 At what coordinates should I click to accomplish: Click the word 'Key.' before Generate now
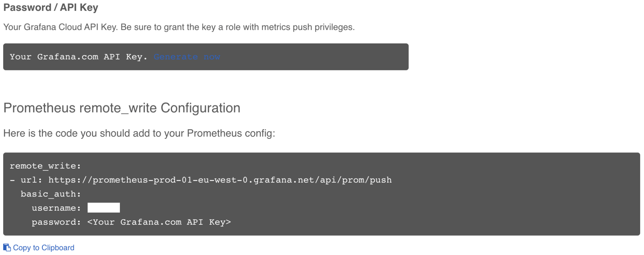pyautogui.click(x=136, y=57)
